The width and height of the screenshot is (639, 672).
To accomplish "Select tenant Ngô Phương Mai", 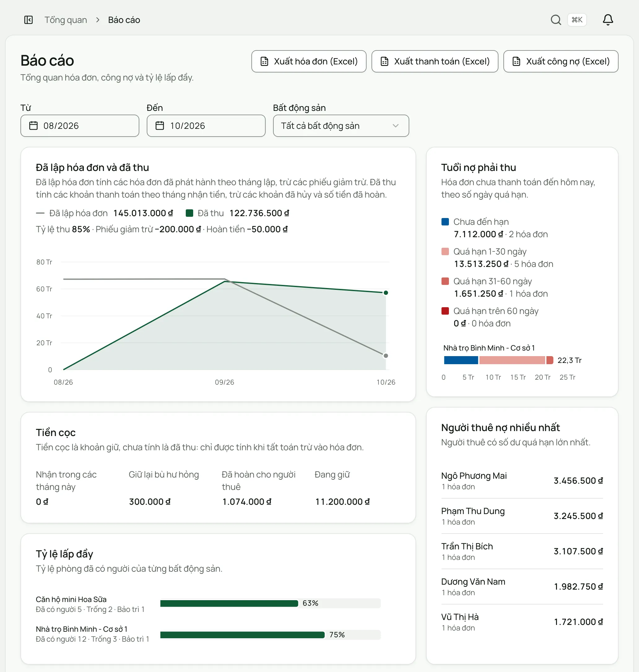I will 522,481.
